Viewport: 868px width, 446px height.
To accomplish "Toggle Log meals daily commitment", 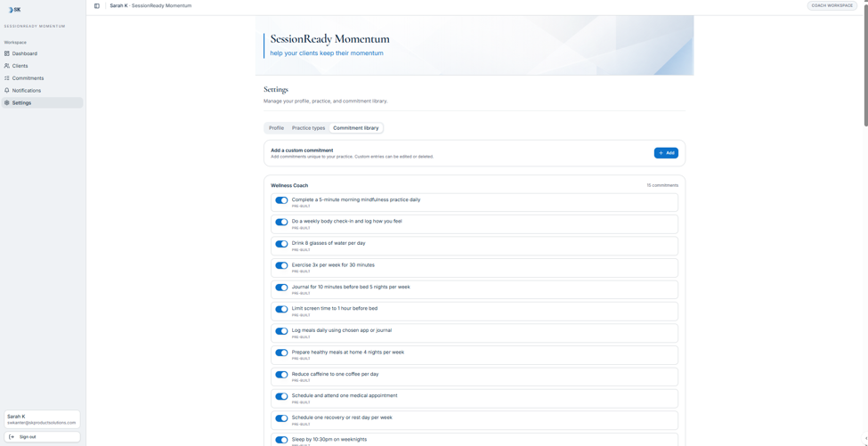I will click(x=282, y=331).
